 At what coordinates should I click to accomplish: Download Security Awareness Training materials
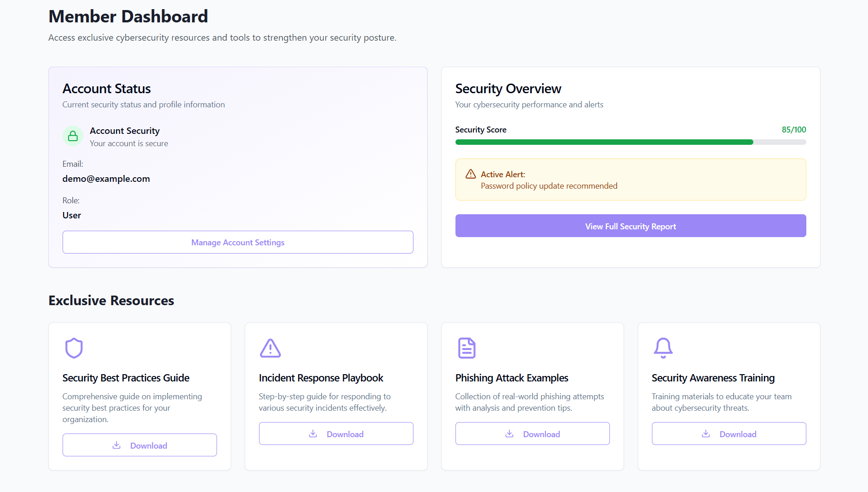point(729,434)
